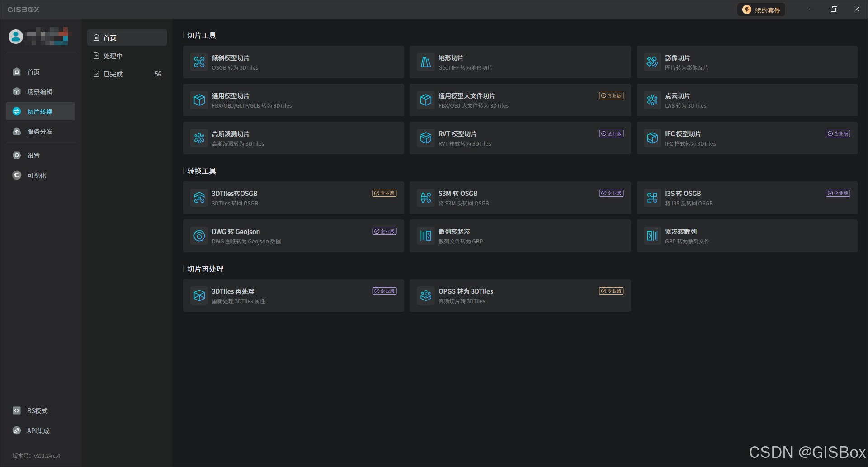This screenshot has height=467, width=868.
Task: Open GBP 转为散列文件 card
Action: tap(747, 236)
